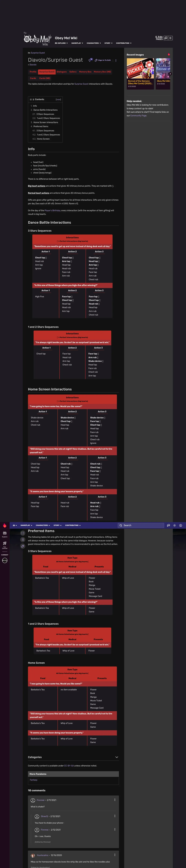Open Story menu in the sticky bar
186x868 pixels.
click(57, 525)
